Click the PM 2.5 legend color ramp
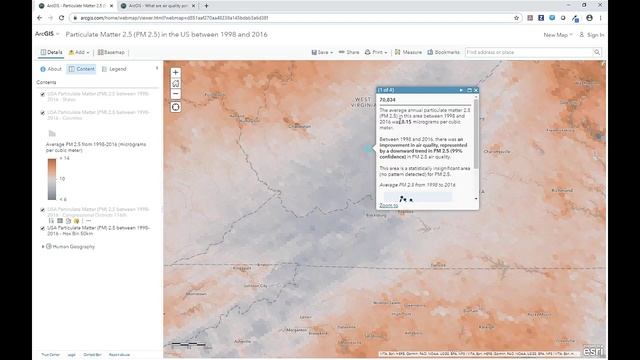Viewport: 640px width, 360px height. point(52,179)
